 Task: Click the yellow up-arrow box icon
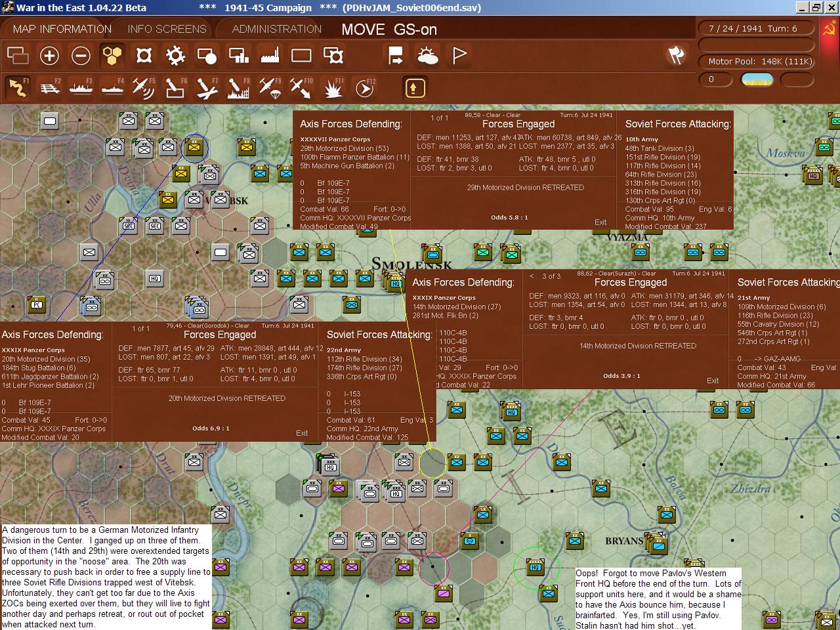(x=415, y=88)
